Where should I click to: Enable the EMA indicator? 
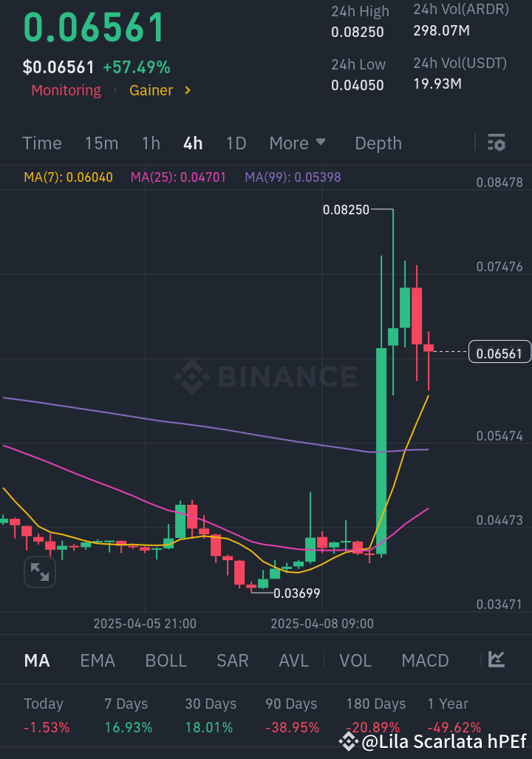[x=98, y=660]
